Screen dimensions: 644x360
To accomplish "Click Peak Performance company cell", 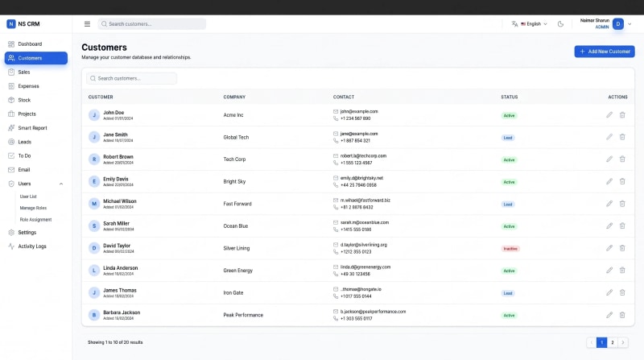I will coord(243,315).
